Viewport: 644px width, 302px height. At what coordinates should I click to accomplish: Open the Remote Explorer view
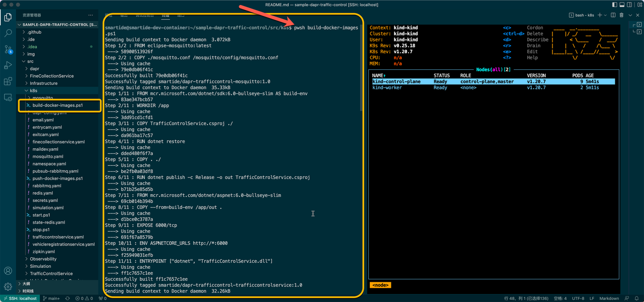[x=8, y=97]
